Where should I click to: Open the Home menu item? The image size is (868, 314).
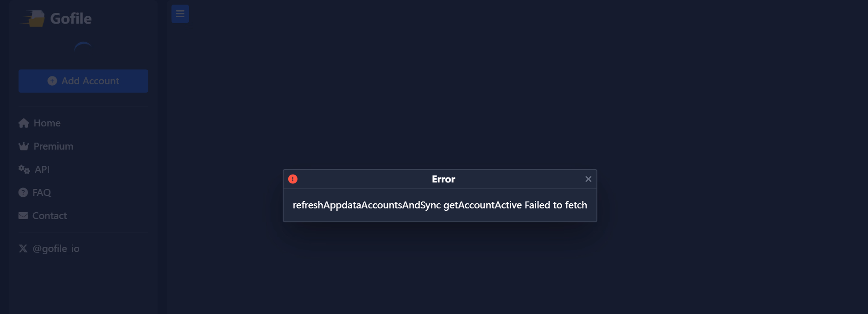[x=47, y=123]
